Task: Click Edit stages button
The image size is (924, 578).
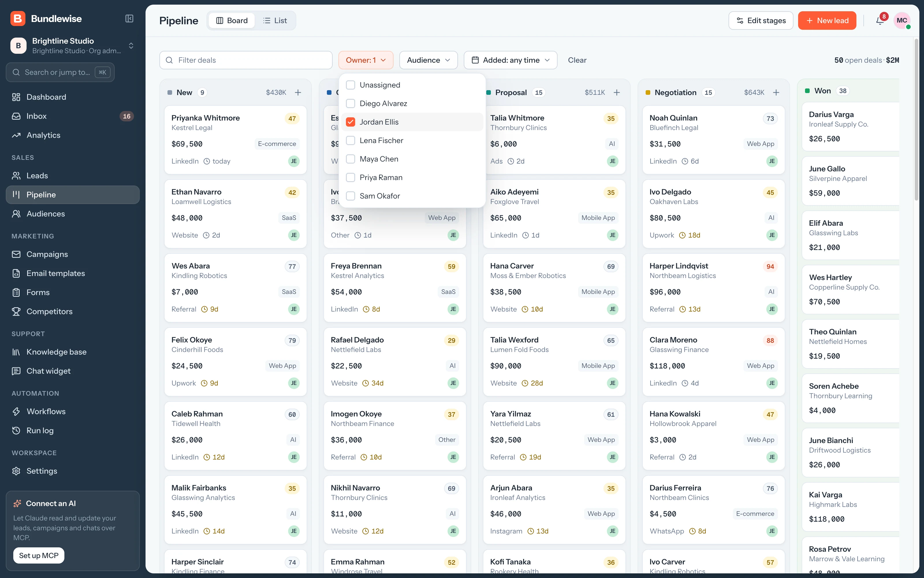Action: (761, 21)
